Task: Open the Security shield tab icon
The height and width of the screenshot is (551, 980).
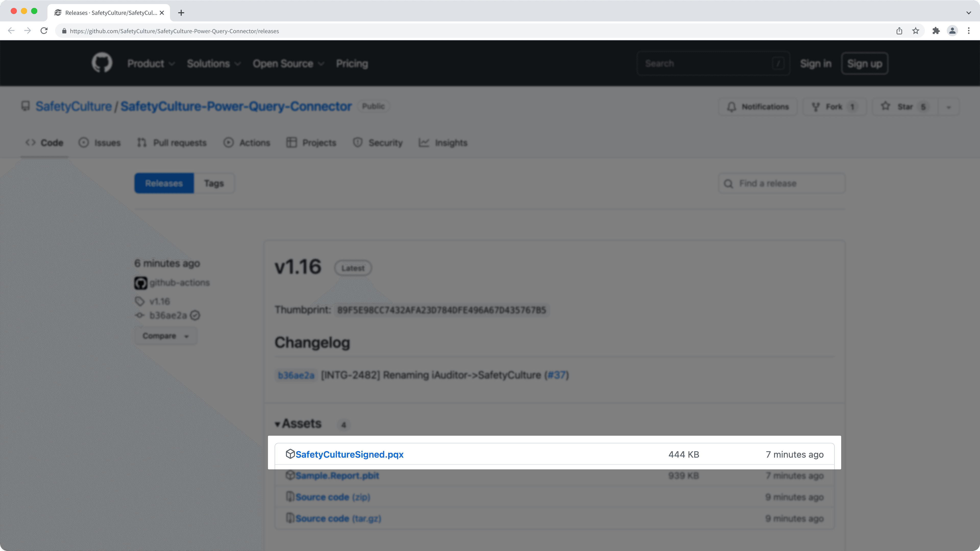Action: (357, 143)
